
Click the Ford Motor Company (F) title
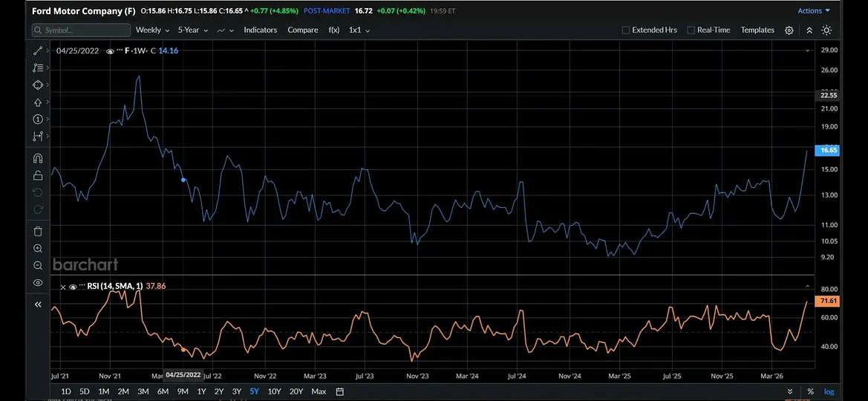(84, 10)
